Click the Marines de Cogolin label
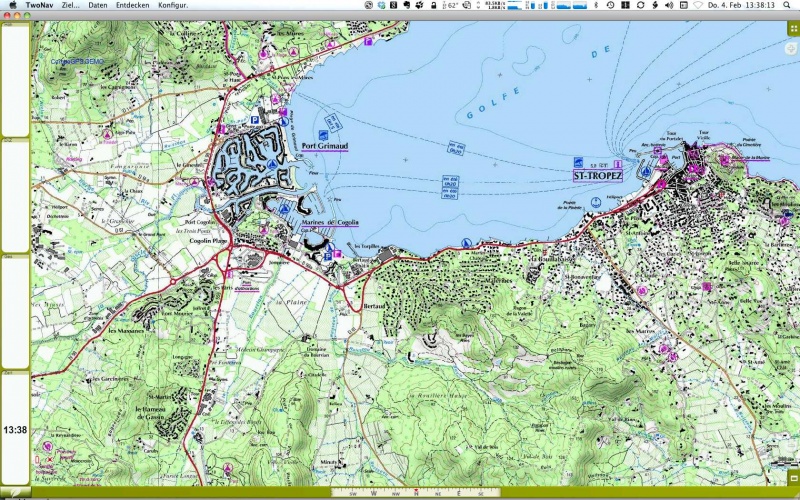The height and width of the screenshot is (500, 800). pos(330,223)
